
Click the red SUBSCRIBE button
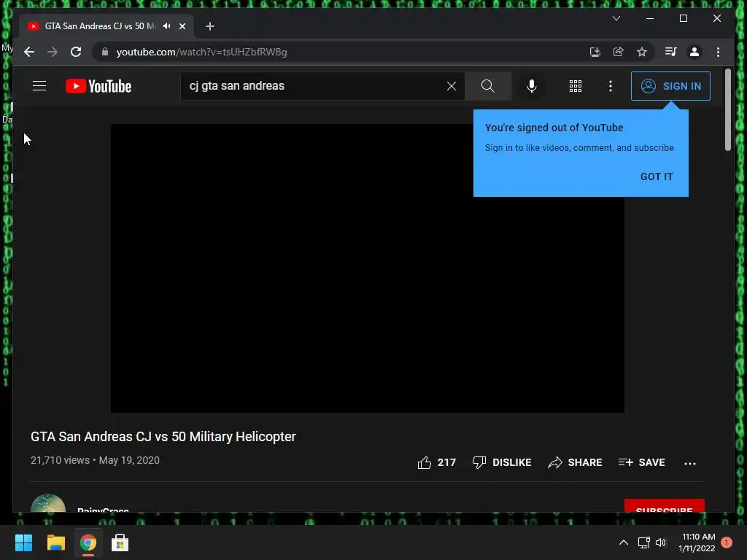pos(664,506)
